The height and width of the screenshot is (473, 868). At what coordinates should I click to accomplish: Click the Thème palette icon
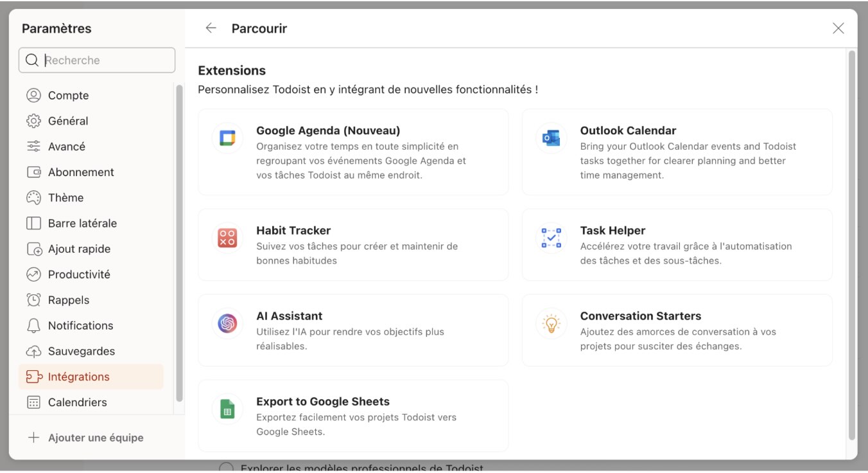(33, 197)
